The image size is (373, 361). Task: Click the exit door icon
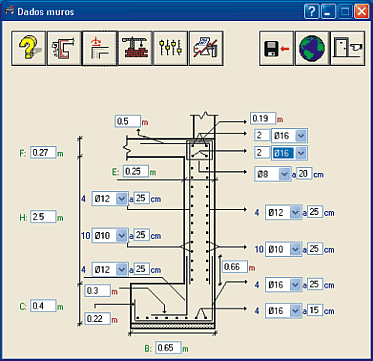coord(347,49)
